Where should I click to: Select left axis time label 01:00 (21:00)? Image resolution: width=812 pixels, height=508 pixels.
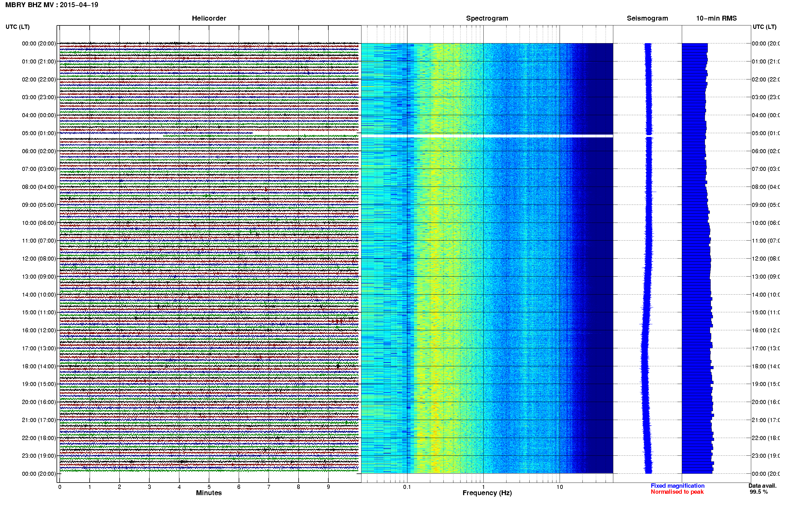(39, 61)
